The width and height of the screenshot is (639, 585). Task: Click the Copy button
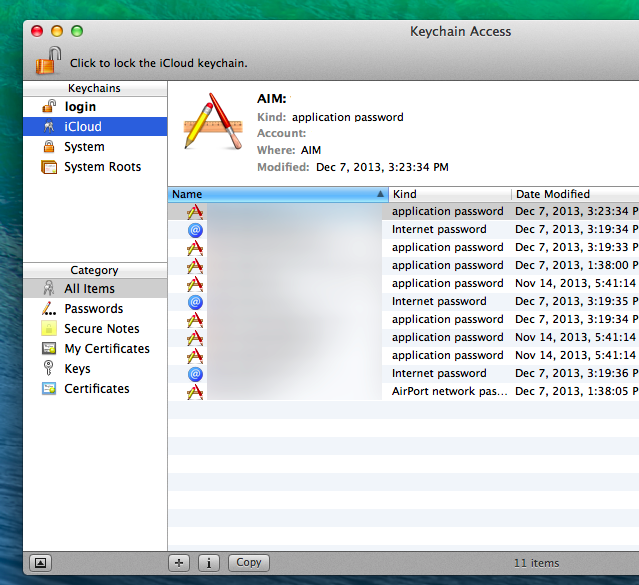(249, 563)
